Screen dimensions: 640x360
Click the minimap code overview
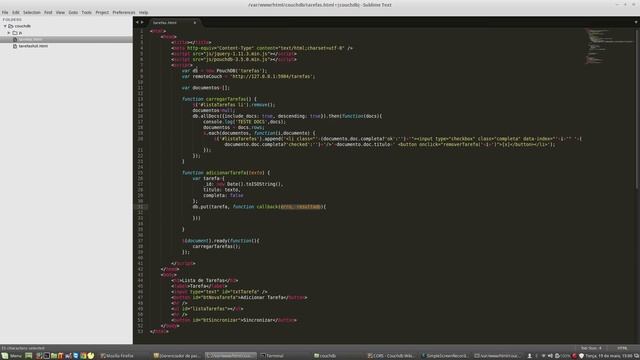(608, 46)
